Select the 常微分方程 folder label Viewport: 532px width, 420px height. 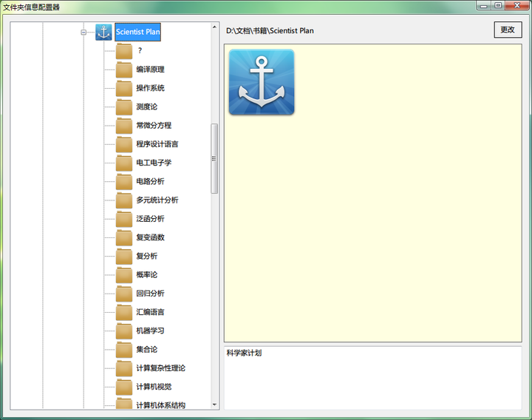pyautogui.click(x=154, y=125)
